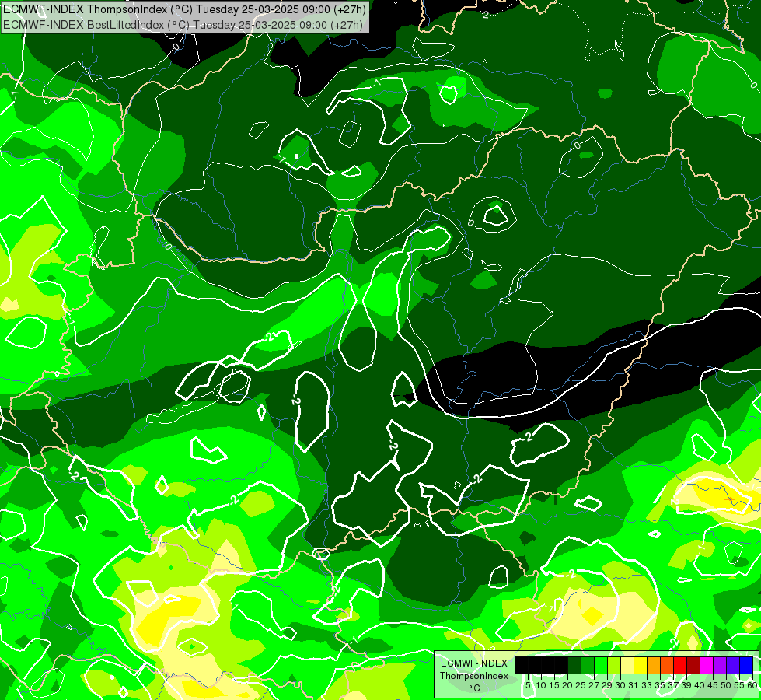Select the pale yellow 30–31 legend swatch

[x=627, y=665]
